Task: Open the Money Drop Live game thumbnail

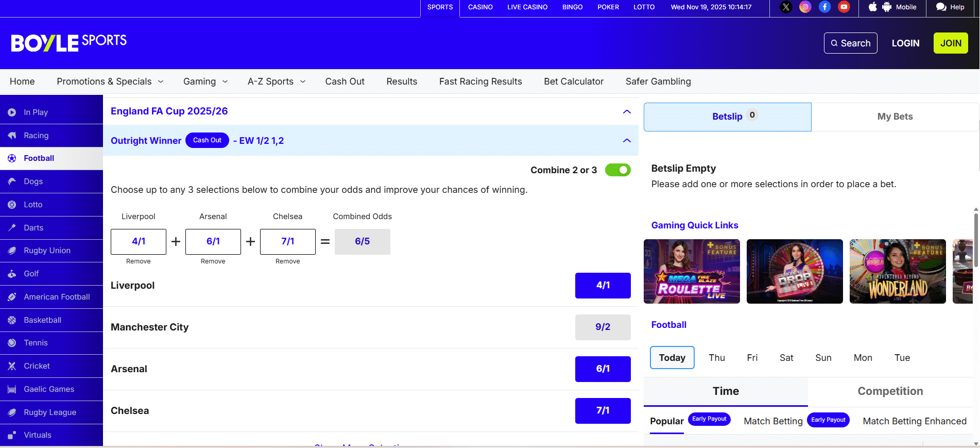Action: 795,271
